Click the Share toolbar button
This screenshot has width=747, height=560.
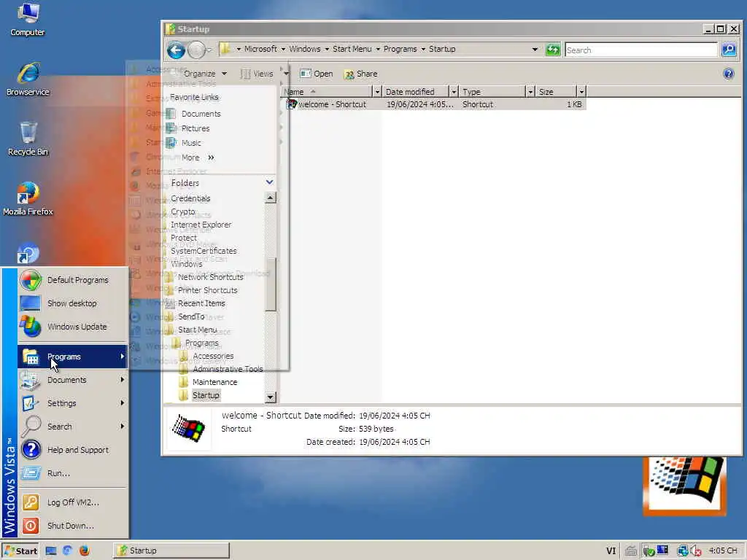(x=360, y=74)
